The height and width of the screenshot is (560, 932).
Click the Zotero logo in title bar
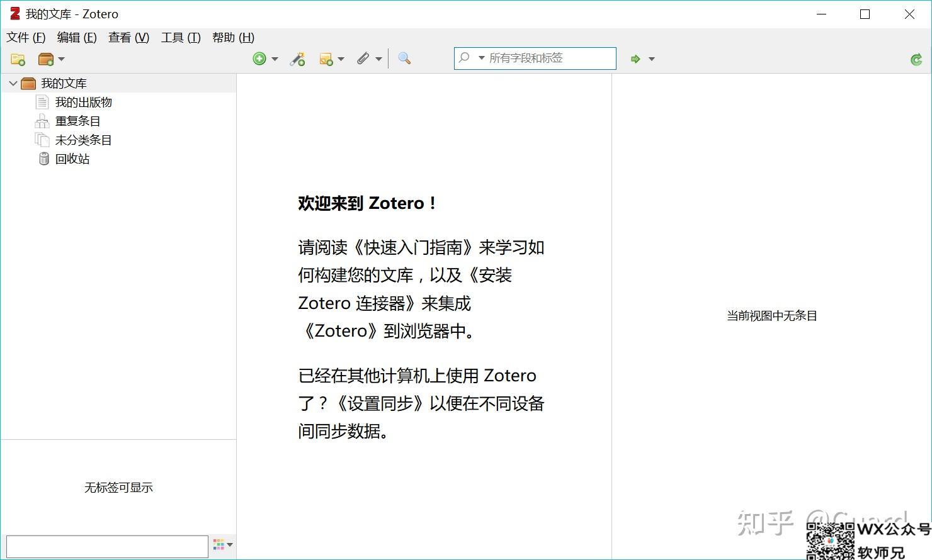[14, 13]
